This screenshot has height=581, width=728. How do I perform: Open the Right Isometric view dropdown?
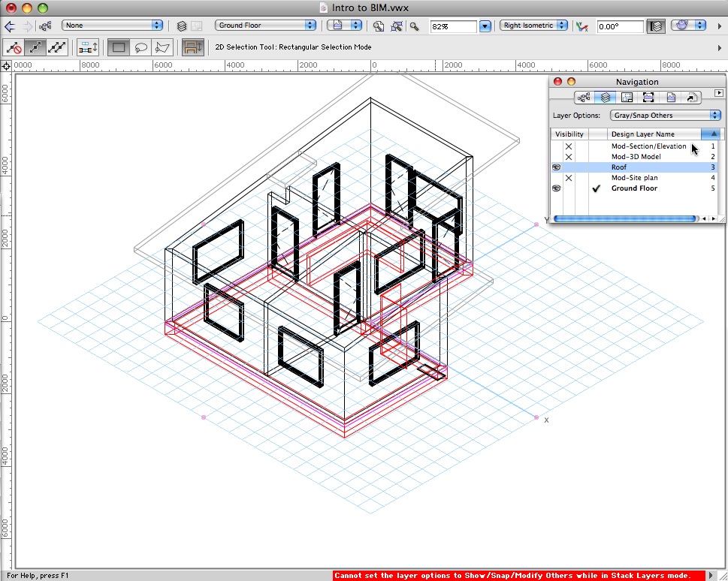(533, 26)
